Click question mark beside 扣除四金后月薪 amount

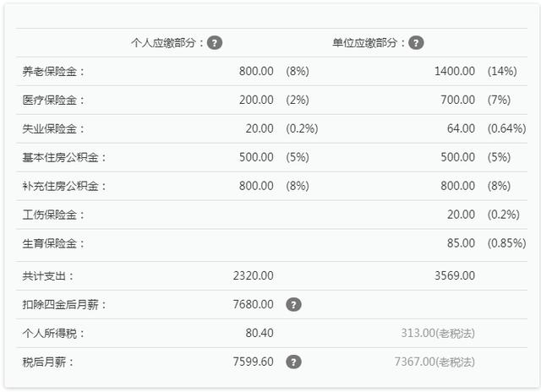pos(293,304)
